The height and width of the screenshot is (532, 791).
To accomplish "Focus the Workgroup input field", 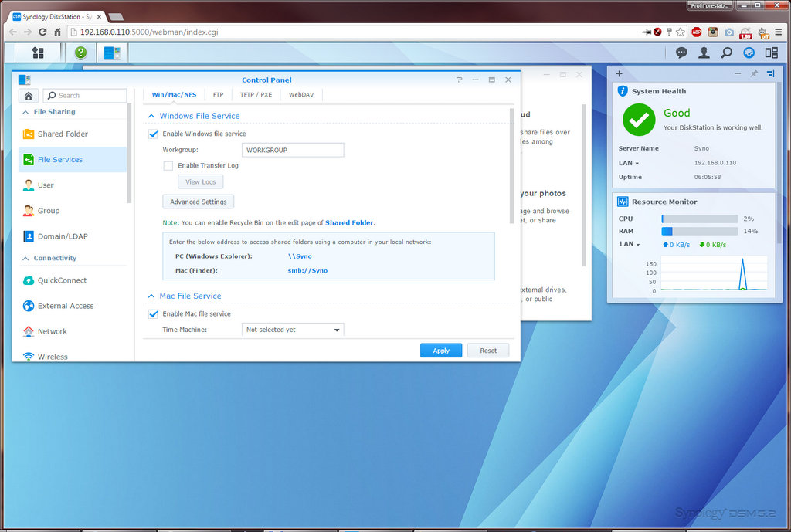I will click(293, 150).
